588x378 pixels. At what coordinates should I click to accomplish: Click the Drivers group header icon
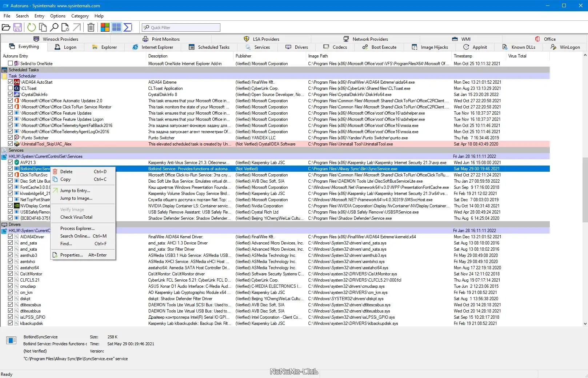click(x=4, y=224)
